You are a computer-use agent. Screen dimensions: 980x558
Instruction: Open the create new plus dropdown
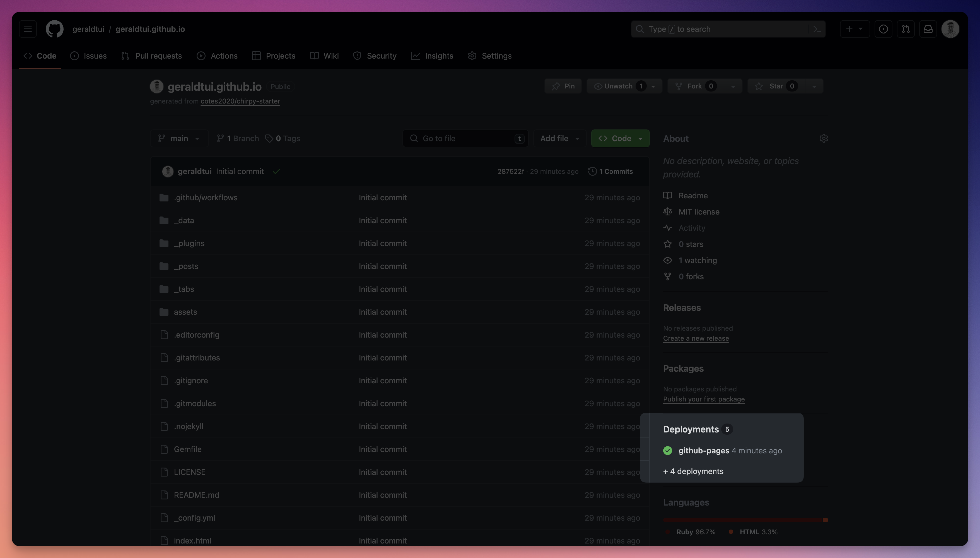(855, 29)
